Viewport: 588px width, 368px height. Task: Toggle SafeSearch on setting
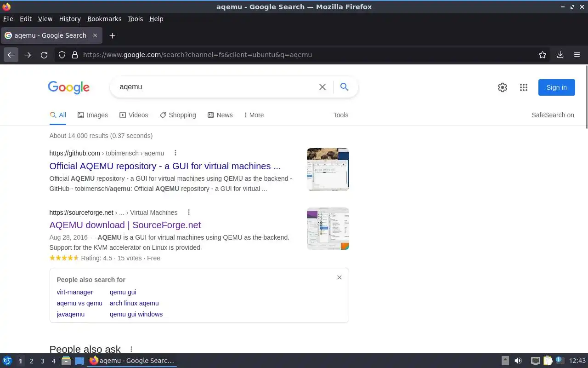(x=553, y=115)
